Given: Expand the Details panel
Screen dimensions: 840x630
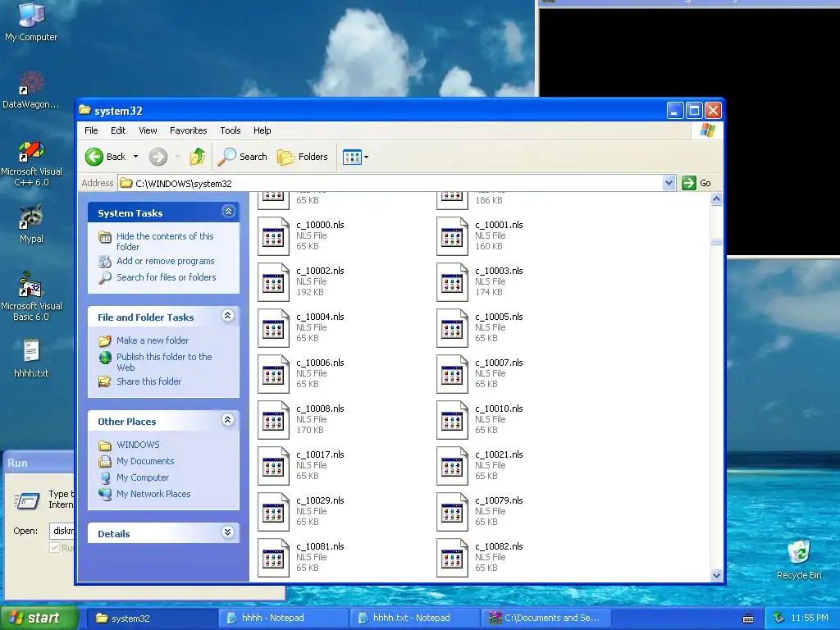Looking at the screenshot, I should 228,532.
